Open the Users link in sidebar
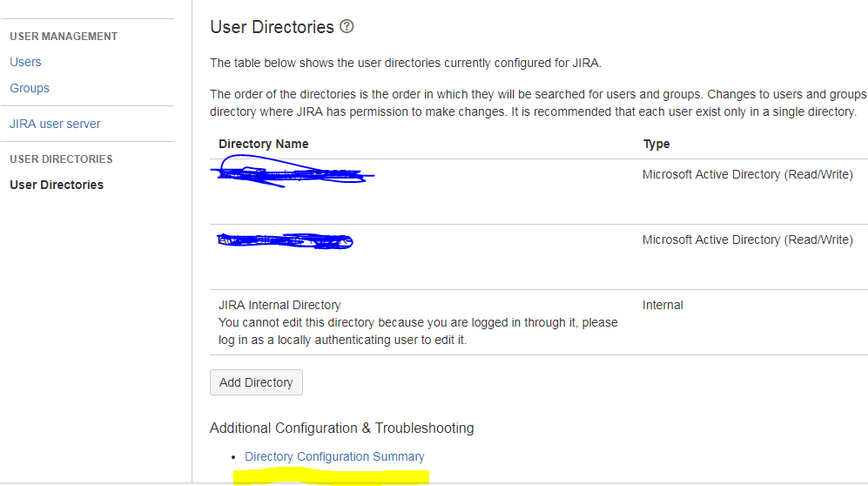The height and width of the screenshot is (486, 868). point(25,62)
